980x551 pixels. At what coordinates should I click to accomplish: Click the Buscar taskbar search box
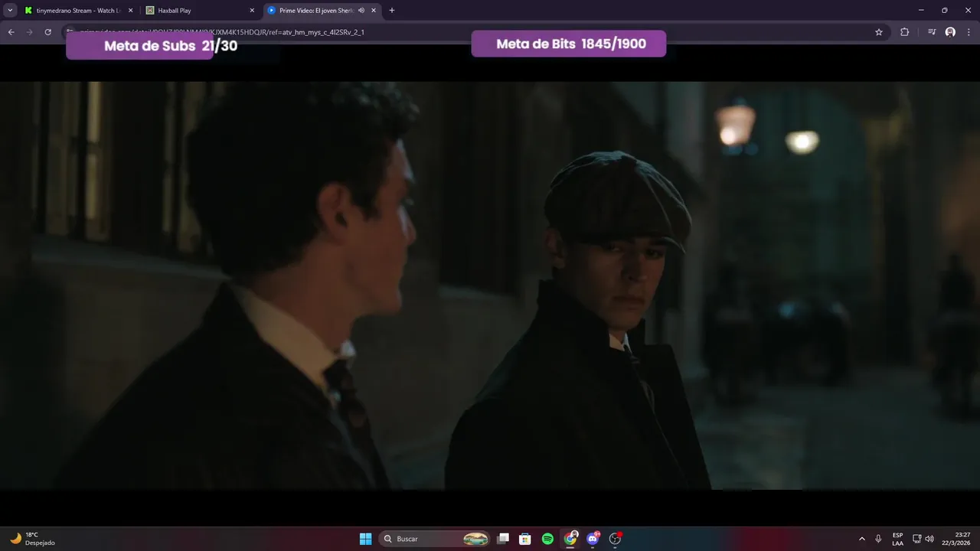[x=436, y=539]
